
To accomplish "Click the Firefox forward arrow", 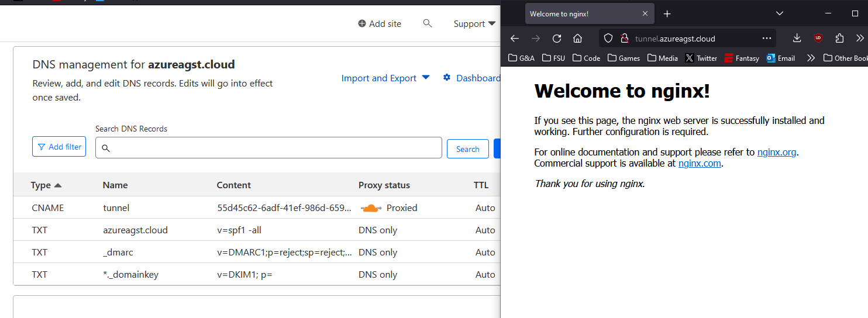I will [536, 39].
